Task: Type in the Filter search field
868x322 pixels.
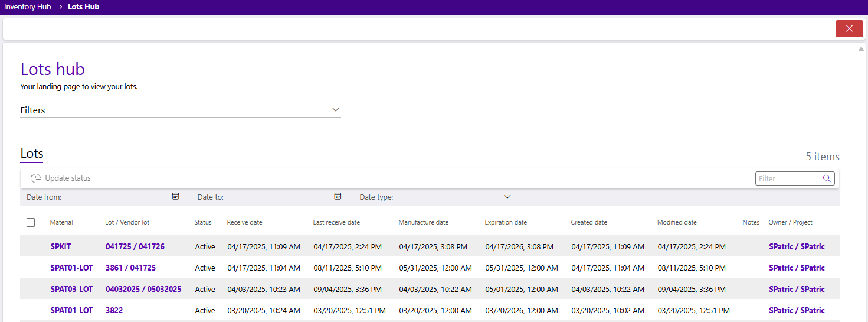Action: [x=788, y=178]
